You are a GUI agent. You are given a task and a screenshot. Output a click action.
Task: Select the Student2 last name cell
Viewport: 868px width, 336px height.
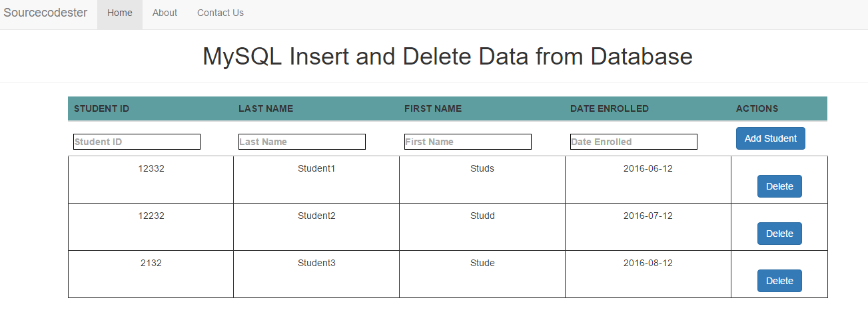316,227
